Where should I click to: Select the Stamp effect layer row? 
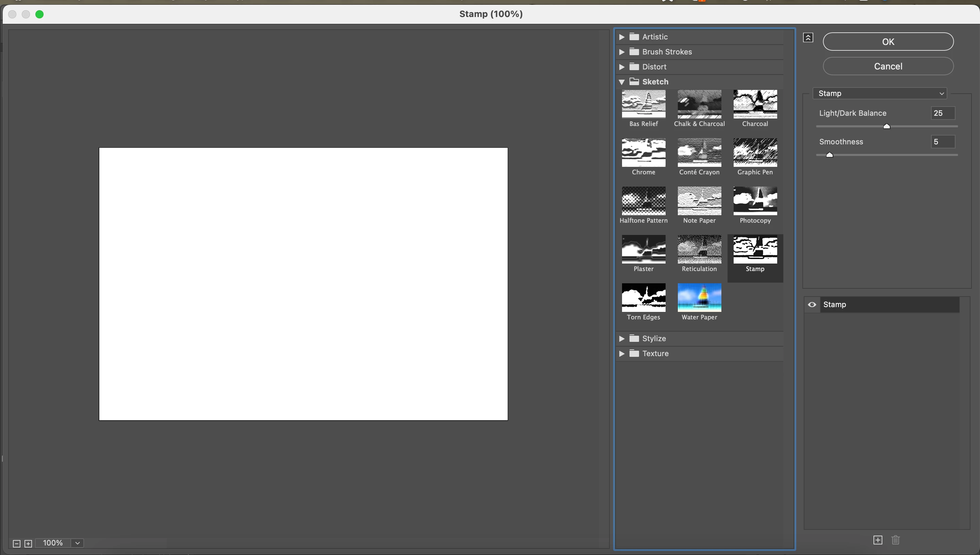coord(889,304)
